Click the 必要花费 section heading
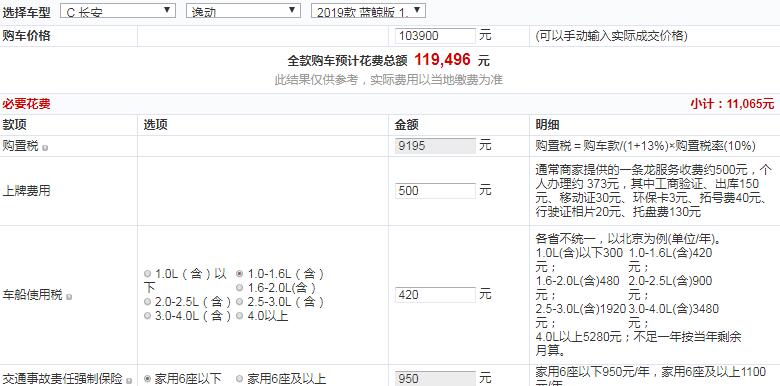This screenshot has height=386, width=780. pyautogui.click(x=26, y=104)
